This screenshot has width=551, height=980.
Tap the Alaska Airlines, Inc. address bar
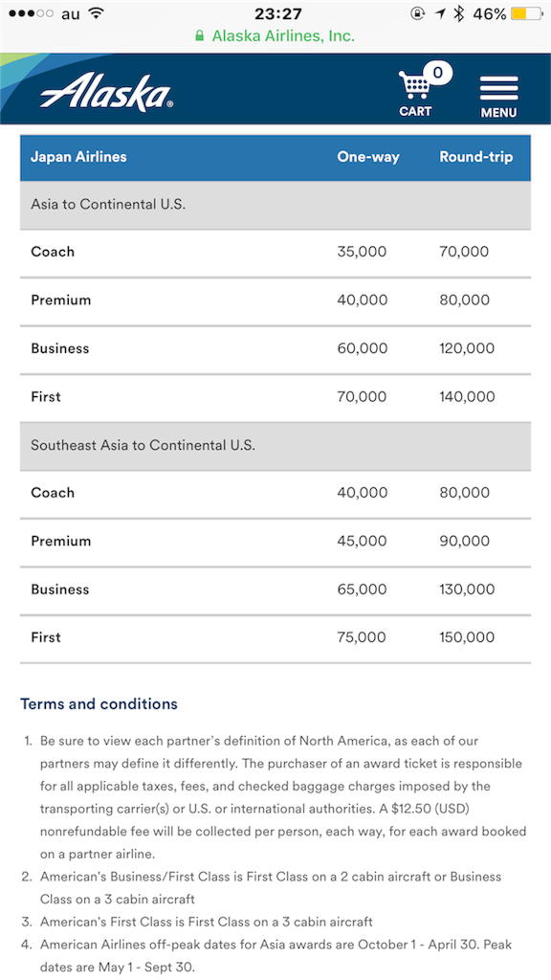[x=275, y=35]
